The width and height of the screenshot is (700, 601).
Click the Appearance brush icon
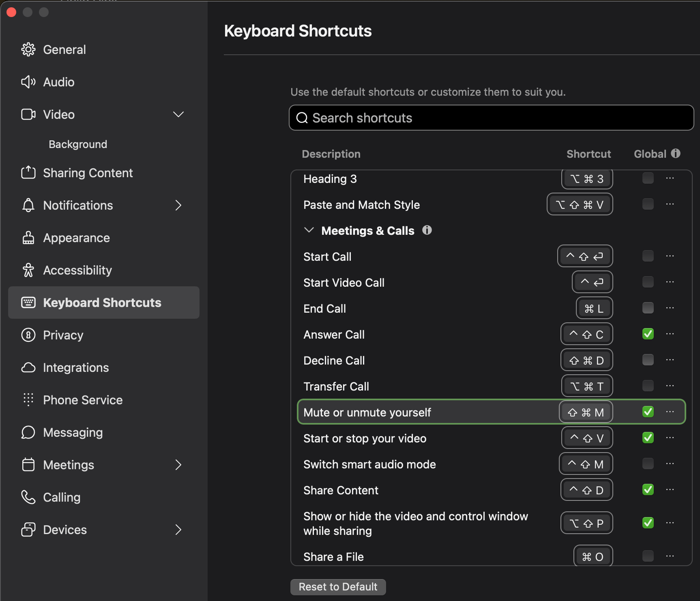[28, 238]
